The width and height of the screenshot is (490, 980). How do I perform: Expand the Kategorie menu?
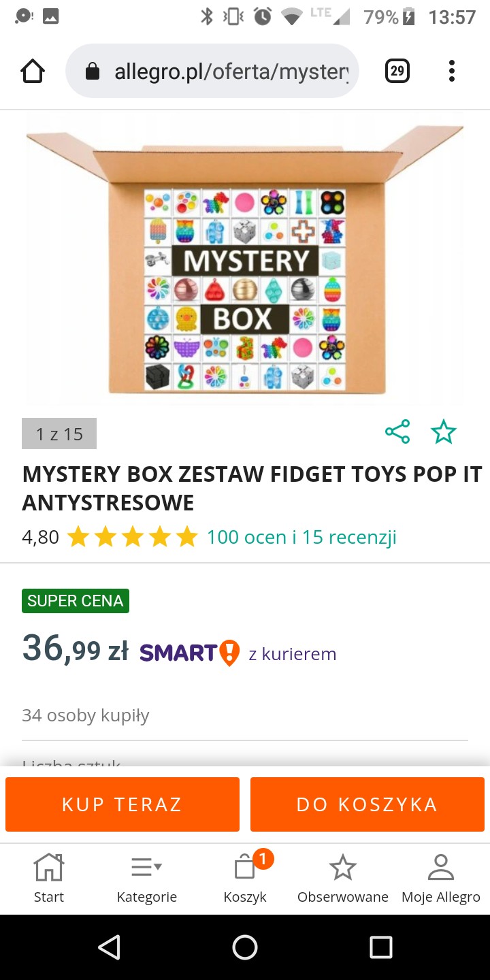147,878
